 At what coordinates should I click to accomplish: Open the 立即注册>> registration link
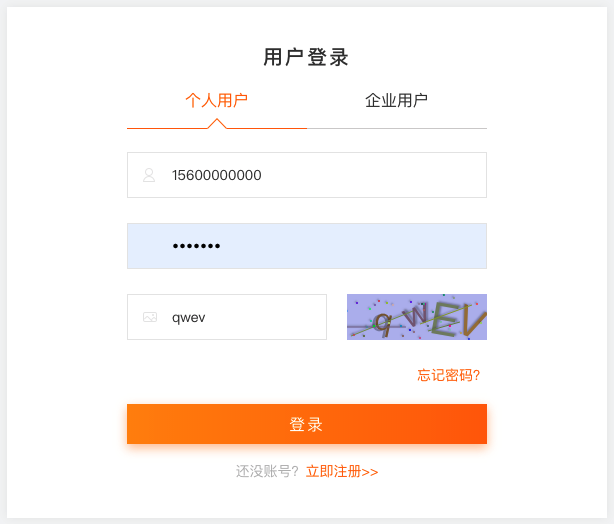(342, 472)
